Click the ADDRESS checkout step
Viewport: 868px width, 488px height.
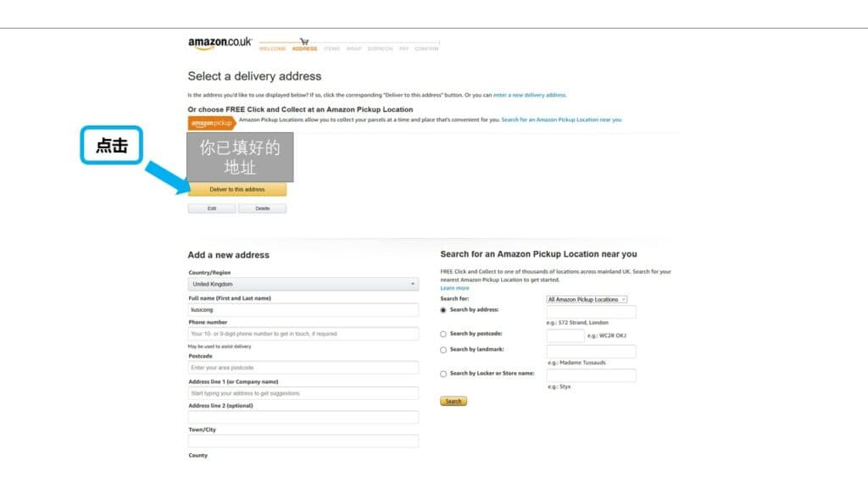304,49
